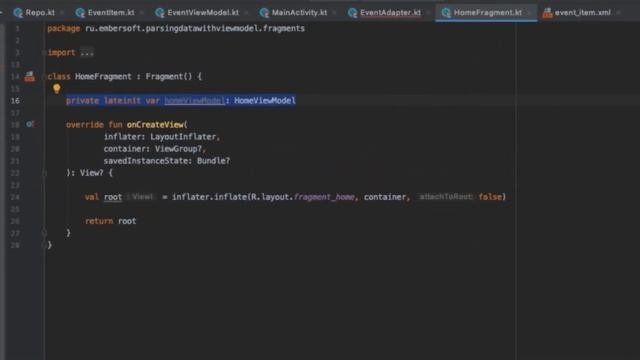The width and height of the screenshot is (640, 360).
Task: Click the XML file icon on event_item.xml tab
Action: point(547,13)
